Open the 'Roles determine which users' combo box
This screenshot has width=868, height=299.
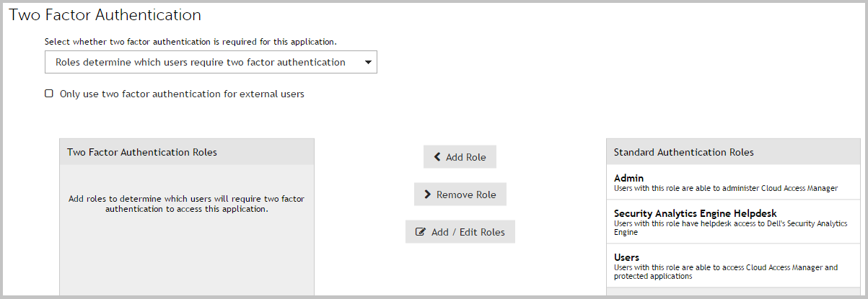(x=201, y=62)
